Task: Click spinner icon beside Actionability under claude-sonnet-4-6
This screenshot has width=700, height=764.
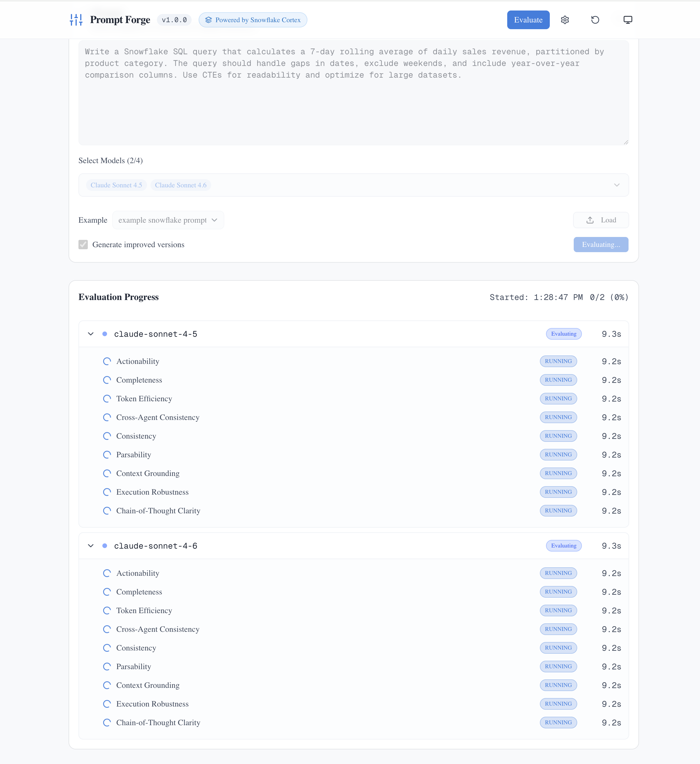Action: click(x=107, y=573)
